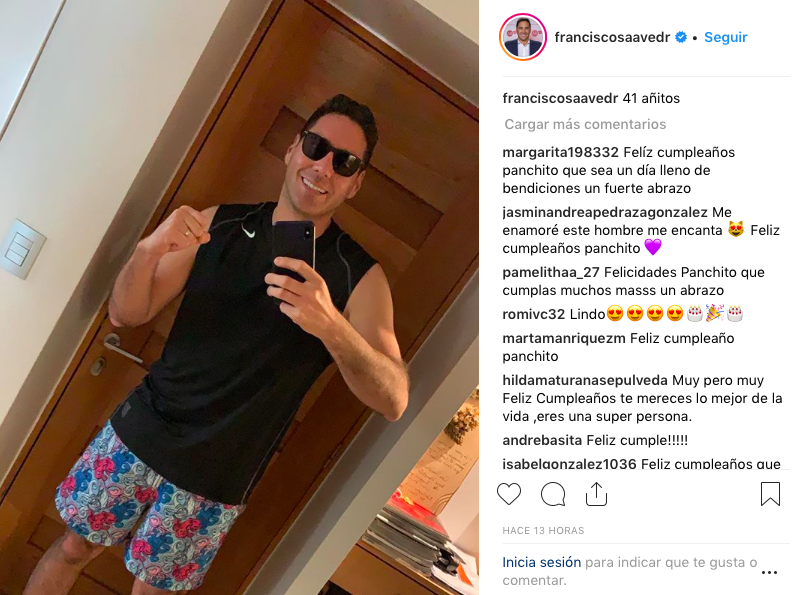Share the post using the share icon
The image size is (809, 595).
click(x=596, y=494)
